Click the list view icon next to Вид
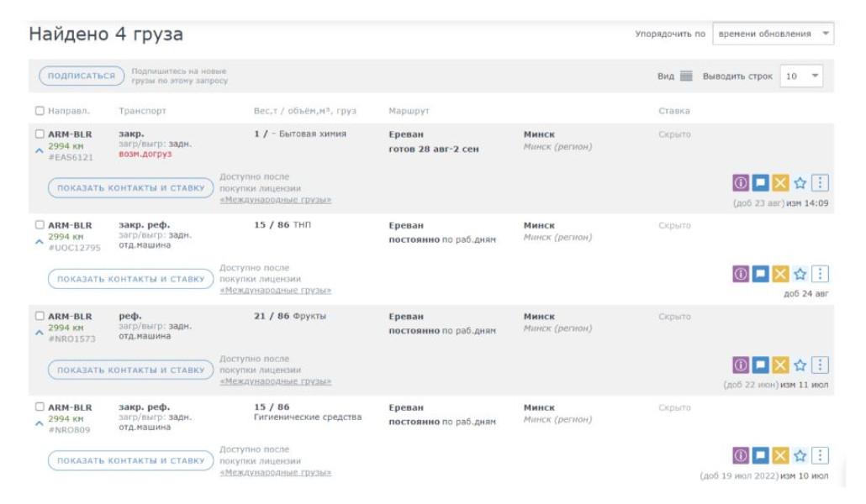 [686, 76]
